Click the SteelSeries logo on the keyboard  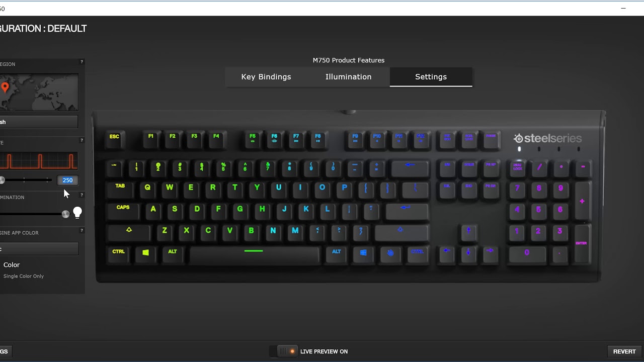click(547, 138)
